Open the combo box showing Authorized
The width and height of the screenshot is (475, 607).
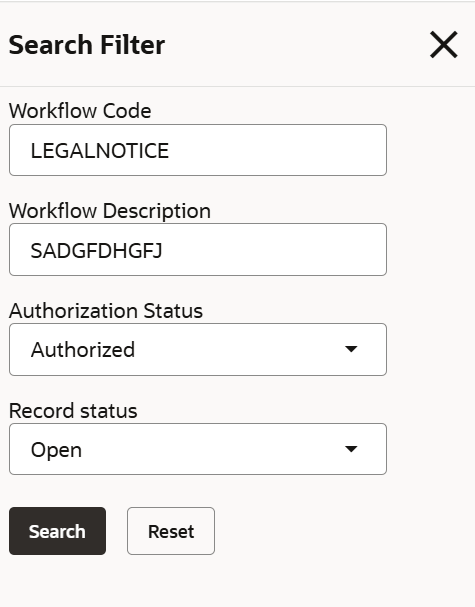tap(198, 349)
